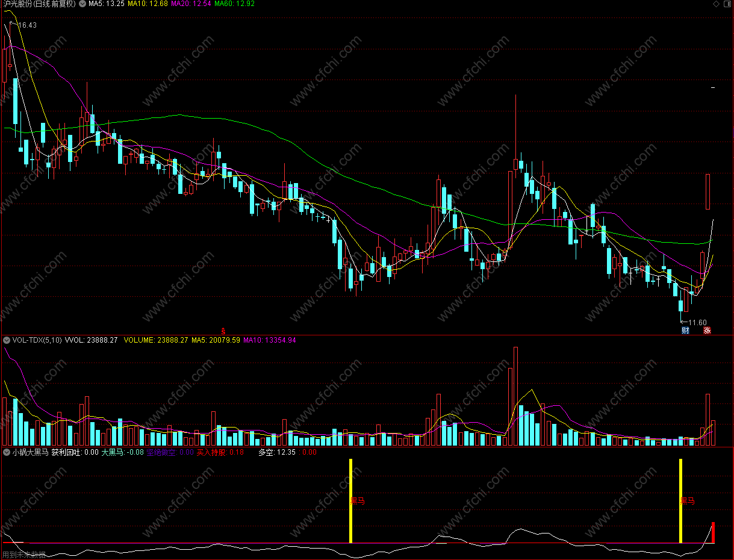Screen dimensions: 734x560
Task: Click the 买入持股: 0.18 value
Action: pos(220,452)
